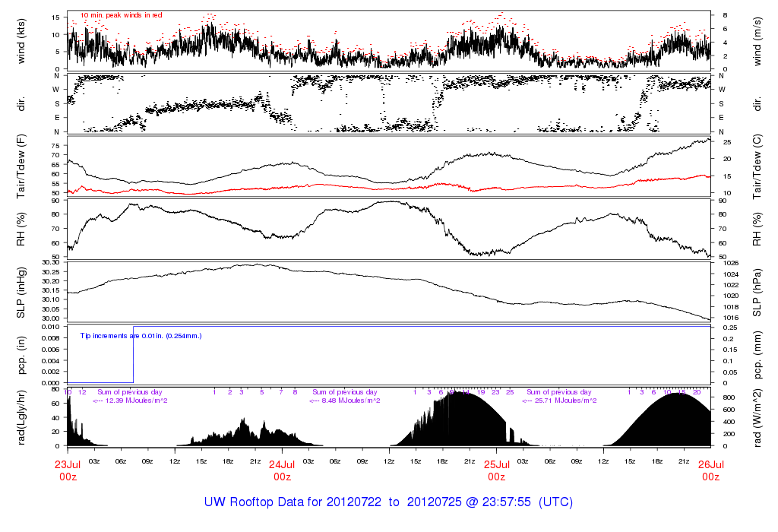Click the '8.48 MJoules/m^2' daily sum
Image resolution: width=778 pixels, height=532 pixels.
tap(351, 401)
